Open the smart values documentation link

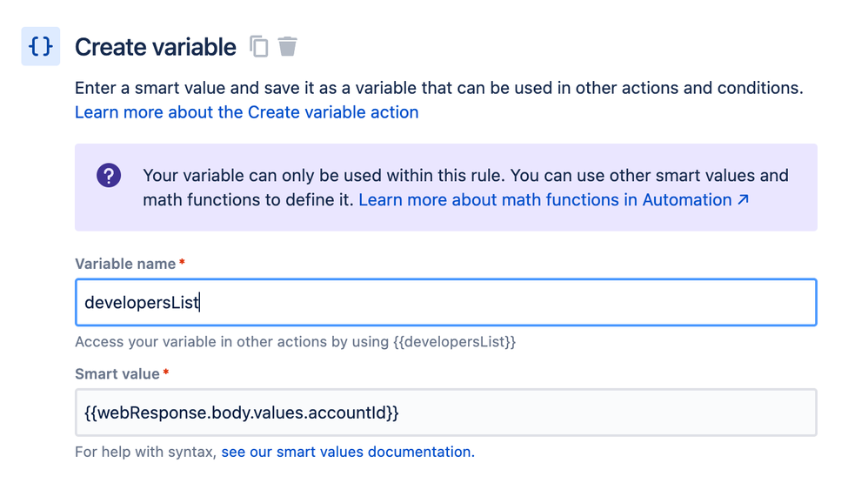tap(348, 452)
